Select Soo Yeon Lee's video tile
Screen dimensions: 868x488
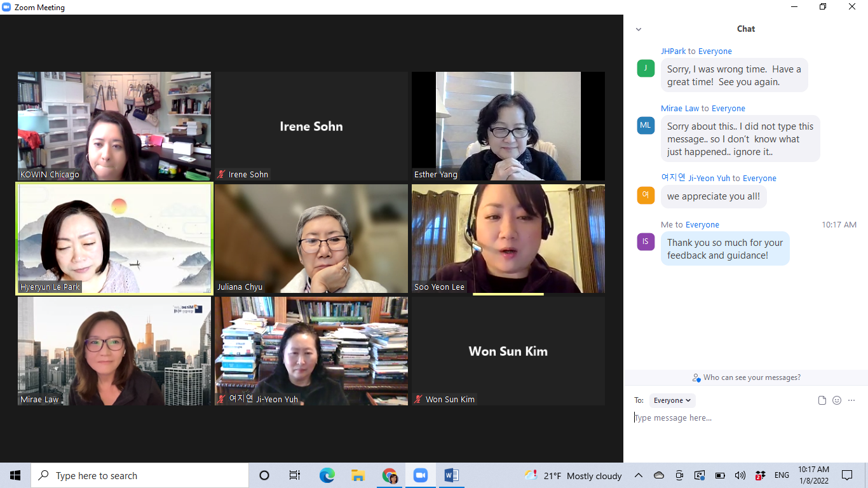point(508,239)
